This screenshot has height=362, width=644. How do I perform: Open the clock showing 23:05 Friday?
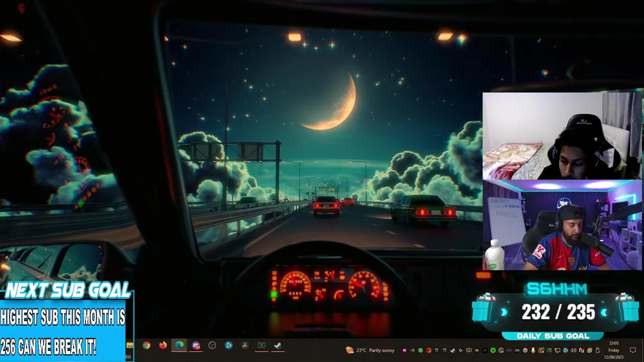[x=614, y=350]
